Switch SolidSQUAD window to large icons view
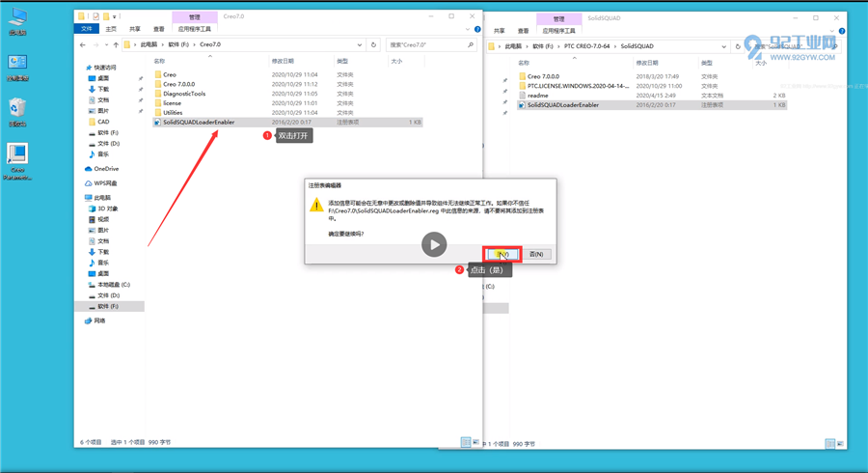868x473 pixels. [x=840, y=444]
